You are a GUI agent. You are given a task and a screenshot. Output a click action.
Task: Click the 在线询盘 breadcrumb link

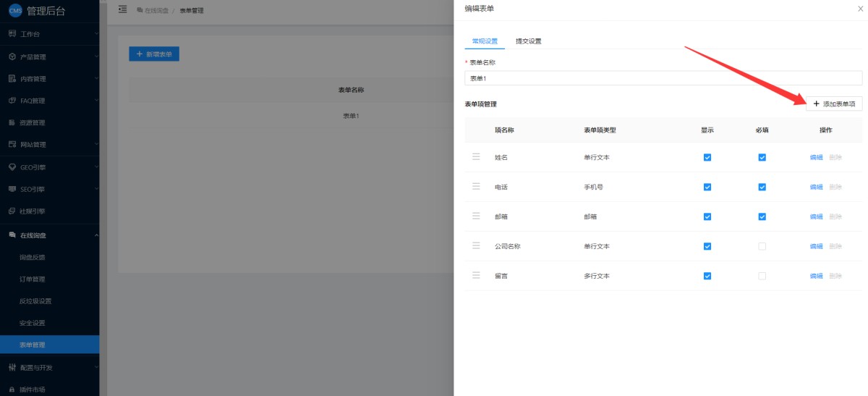tap(157, 10)
